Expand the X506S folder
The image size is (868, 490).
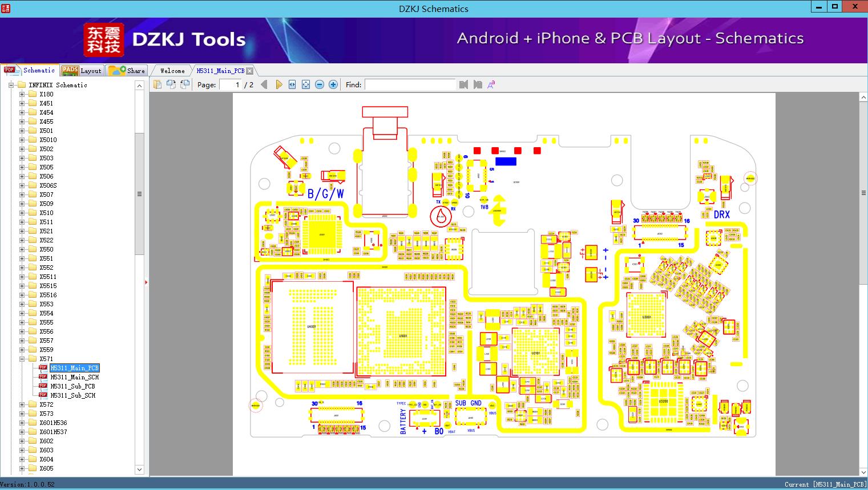click(22, 185)
